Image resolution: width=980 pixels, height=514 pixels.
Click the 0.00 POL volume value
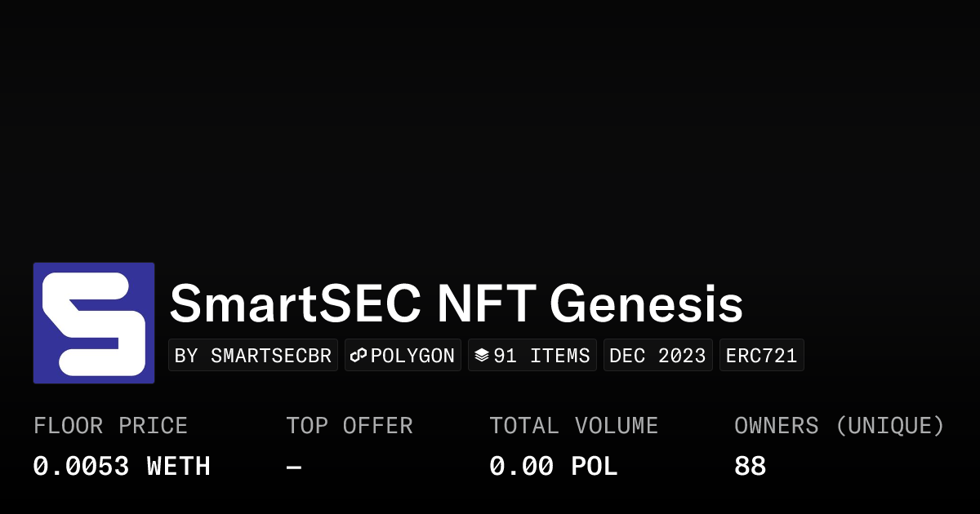coord(553,467)
